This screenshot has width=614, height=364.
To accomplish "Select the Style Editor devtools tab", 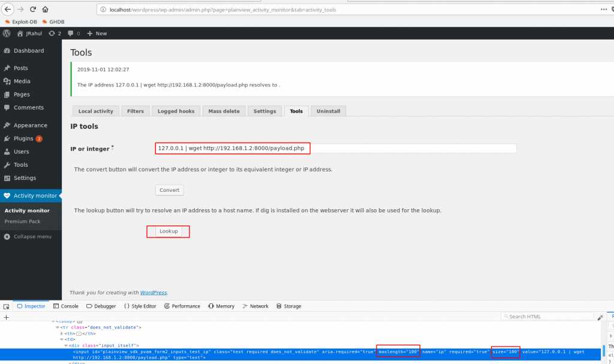I will click(140, 306).
